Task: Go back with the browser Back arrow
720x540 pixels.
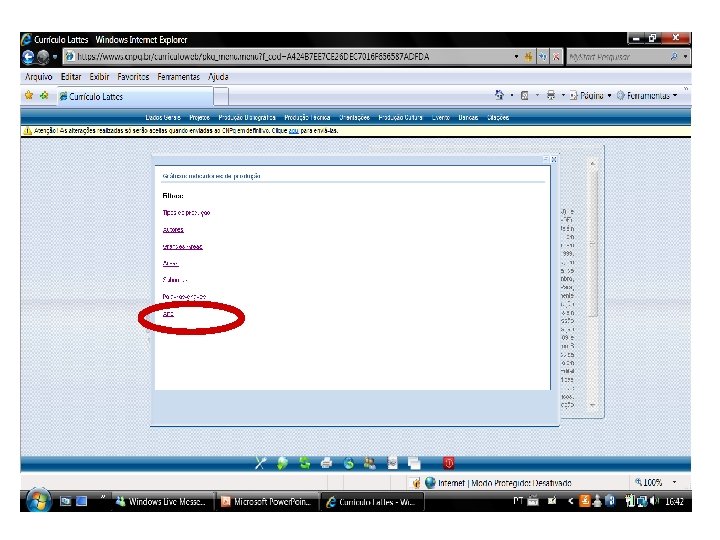Action: pos(28,57)
